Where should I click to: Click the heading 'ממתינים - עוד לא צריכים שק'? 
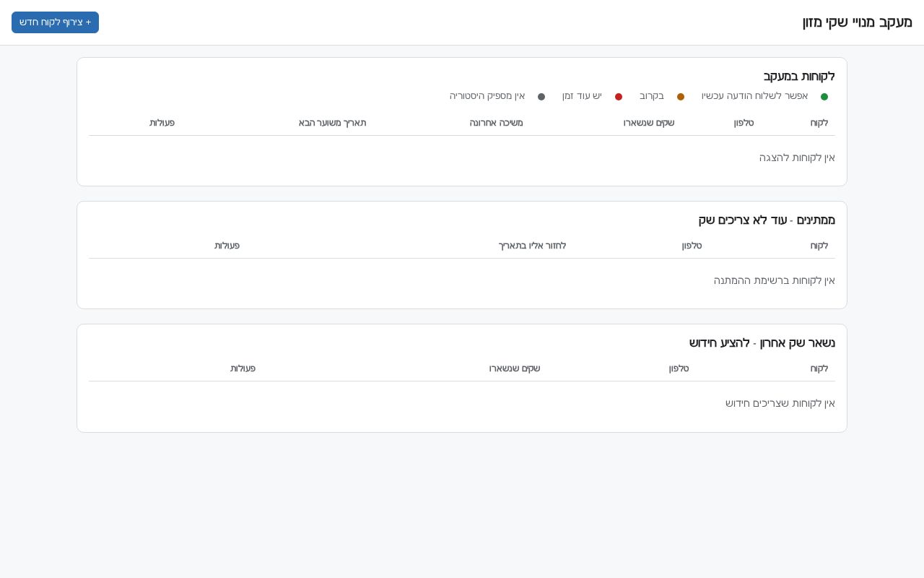(767, 220)
